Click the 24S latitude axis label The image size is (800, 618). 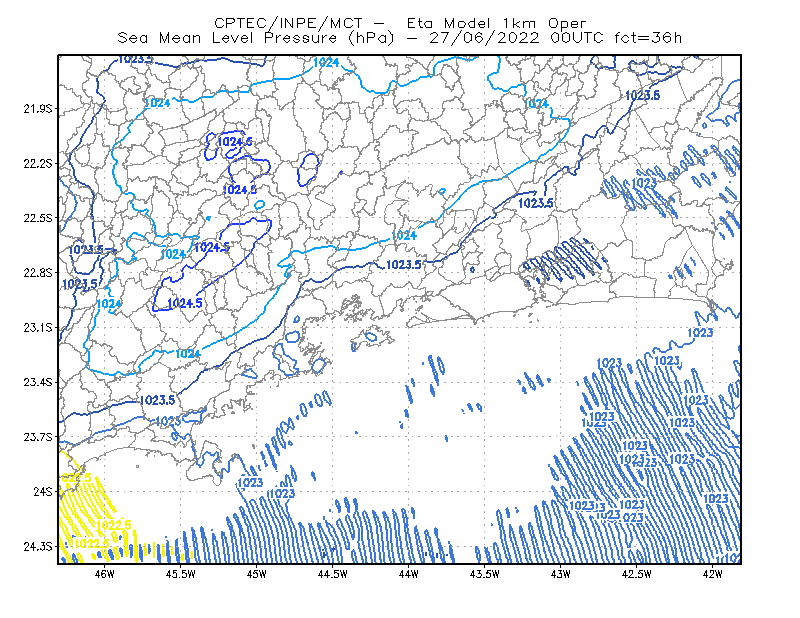[x=42, y=491]
